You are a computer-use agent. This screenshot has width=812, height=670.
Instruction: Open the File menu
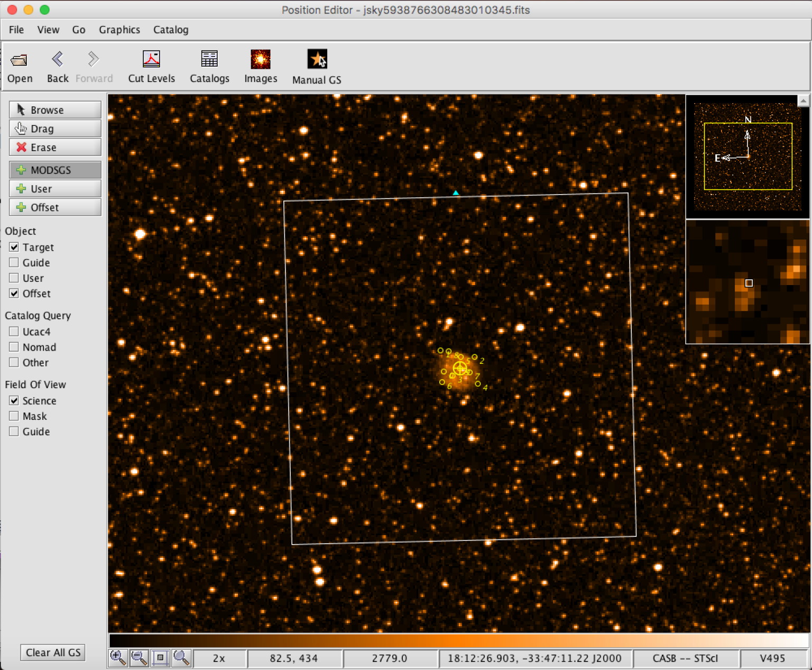tap(16, 30)
